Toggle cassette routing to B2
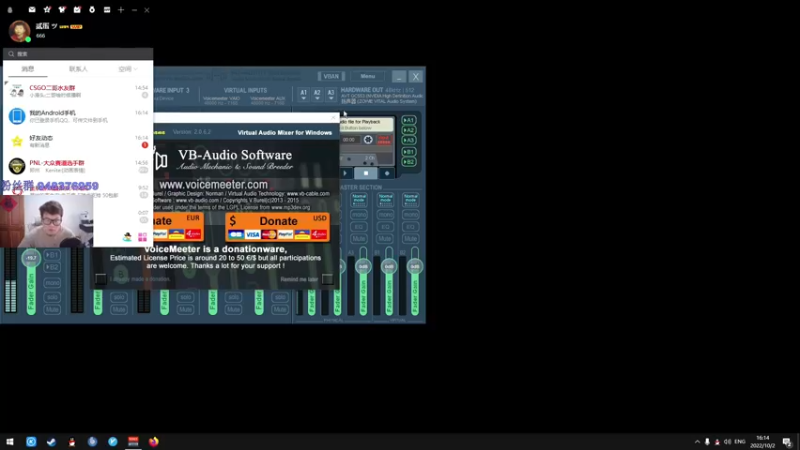The height and width of the screenshot is (450, 800). (x=409, y=162)
